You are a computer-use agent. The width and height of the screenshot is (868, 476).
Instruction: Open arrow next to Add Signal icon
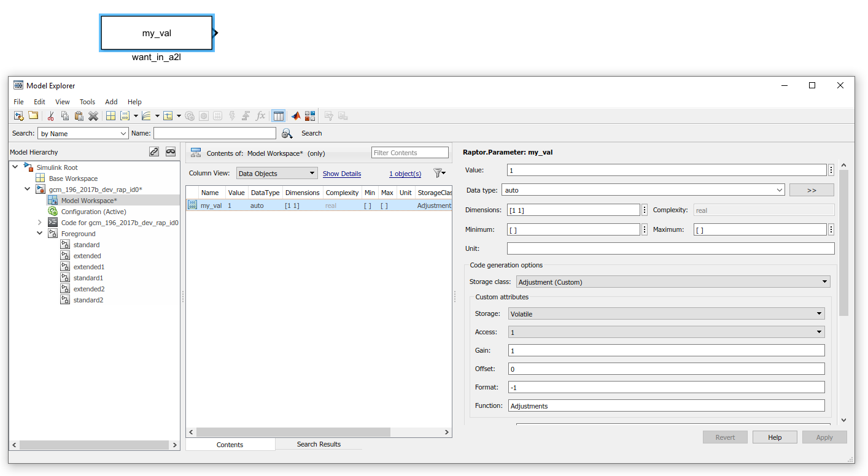(157, 115)
